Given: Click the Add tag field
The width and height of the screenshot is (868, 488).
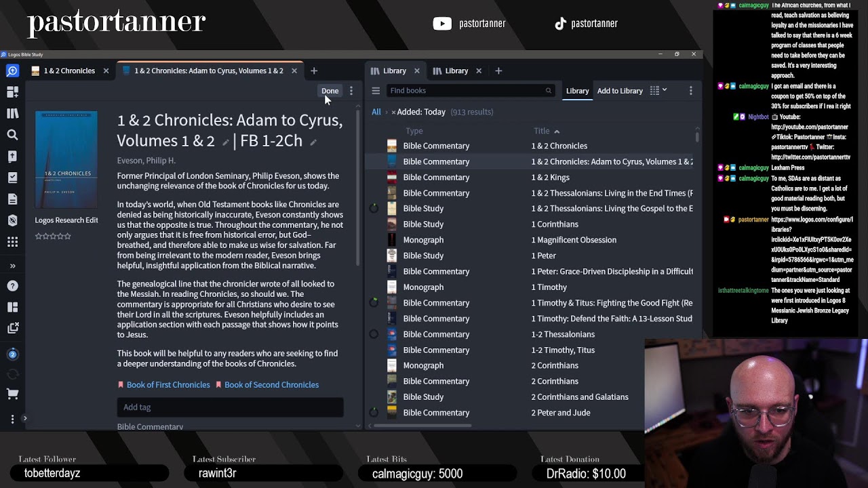Looking at the screenshot, I should click(230, 407).
